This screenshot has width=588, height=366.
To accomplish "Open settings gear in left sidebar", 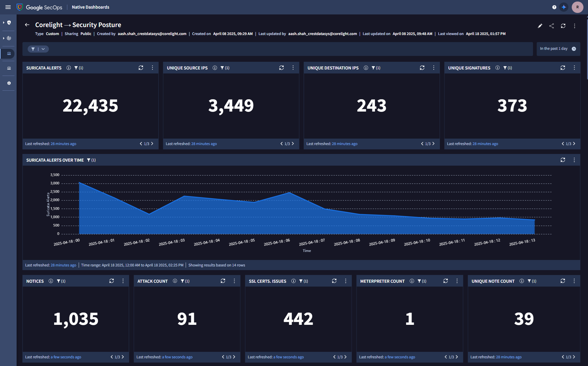I will (x=9, y=83).
